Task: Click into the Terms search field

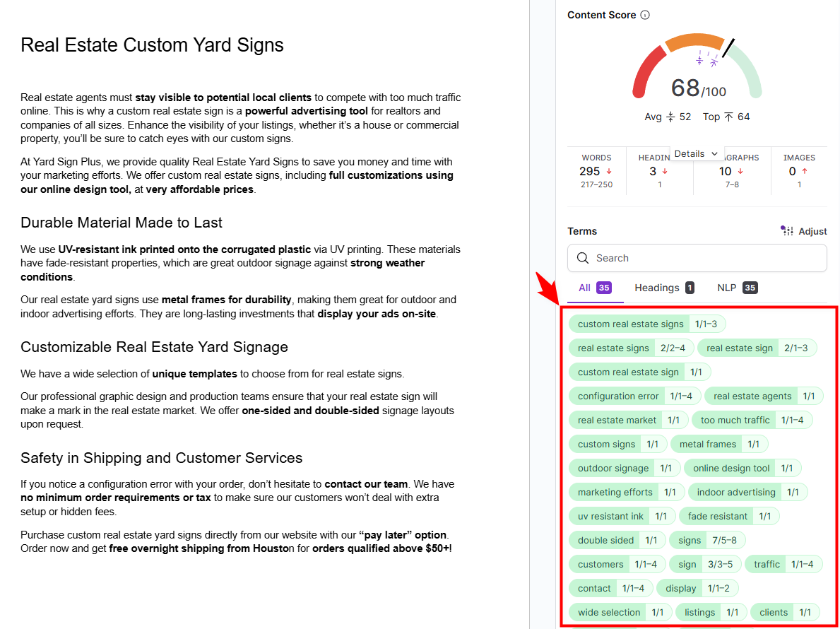Action: coord(706,258)
